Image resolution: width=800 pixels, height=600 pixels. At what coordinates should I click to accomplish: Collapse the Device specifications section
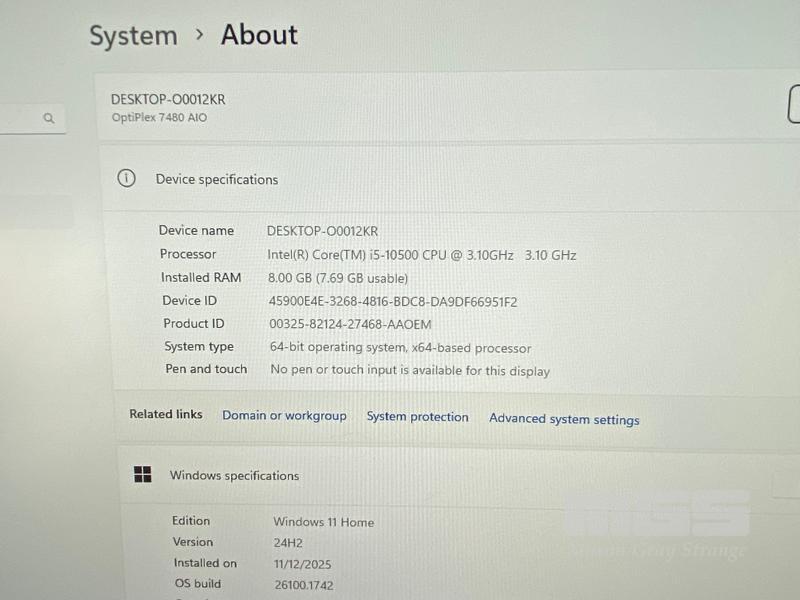[450, 180]
